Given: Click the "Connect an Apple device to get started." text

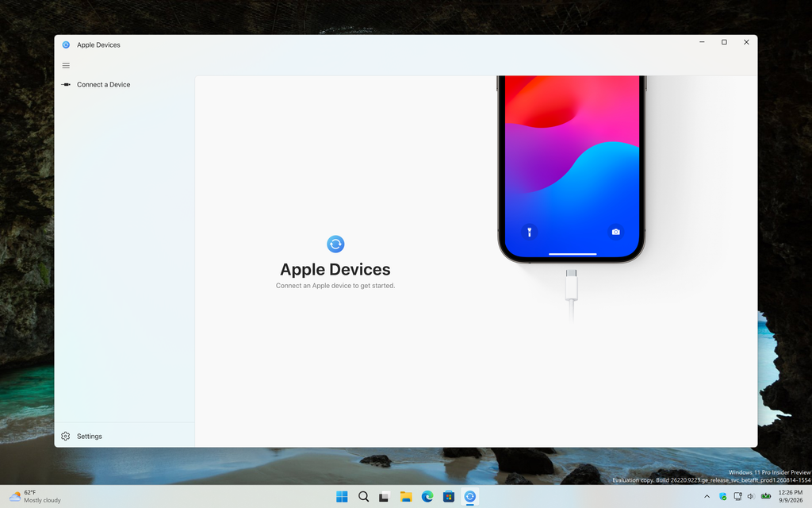Looking at the screenshot, I should (335, 286).
